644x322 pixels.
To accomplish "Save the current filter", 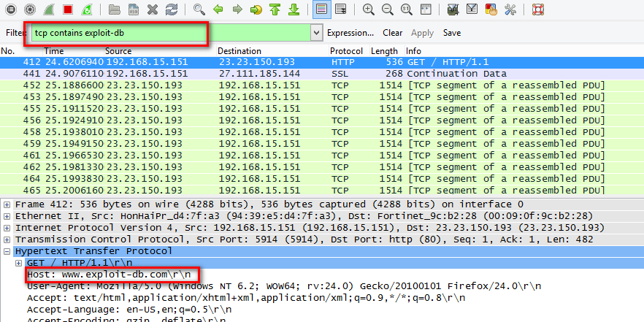I will [x=452, y=33].
